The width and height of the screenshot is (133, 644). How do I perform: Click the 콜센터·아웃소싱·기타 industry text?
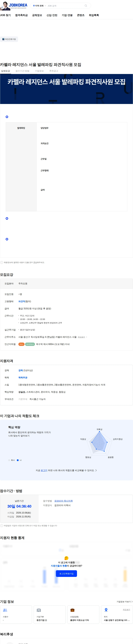click(80, 620)
